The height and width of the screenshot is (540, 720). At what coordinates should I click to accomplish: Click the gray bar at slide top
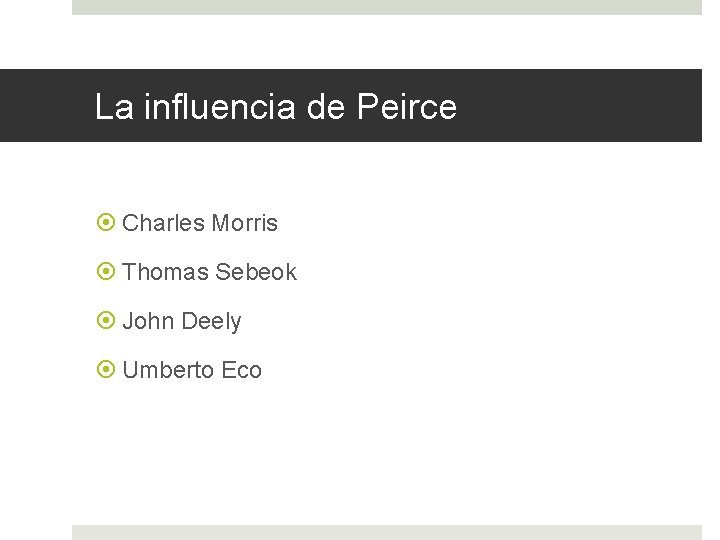click(386, 7)
